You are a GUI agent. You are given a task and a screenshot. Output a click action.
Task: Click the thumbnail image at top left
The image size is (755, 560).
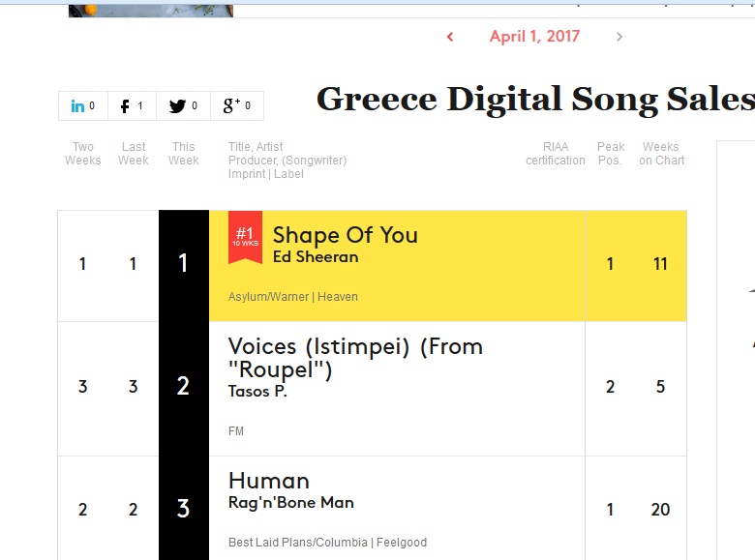[151, 9]
